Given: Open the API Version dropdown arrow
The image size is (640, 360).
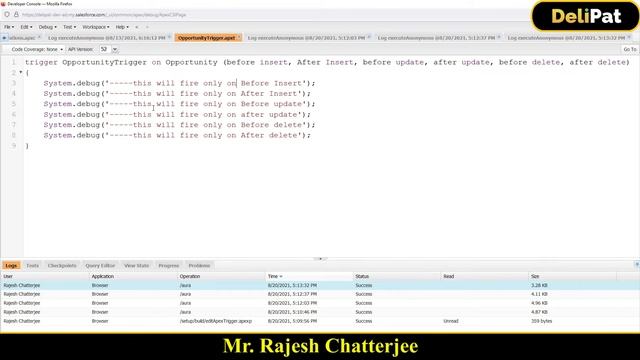Looking at the screenshot, I should (x=115, y=49).
